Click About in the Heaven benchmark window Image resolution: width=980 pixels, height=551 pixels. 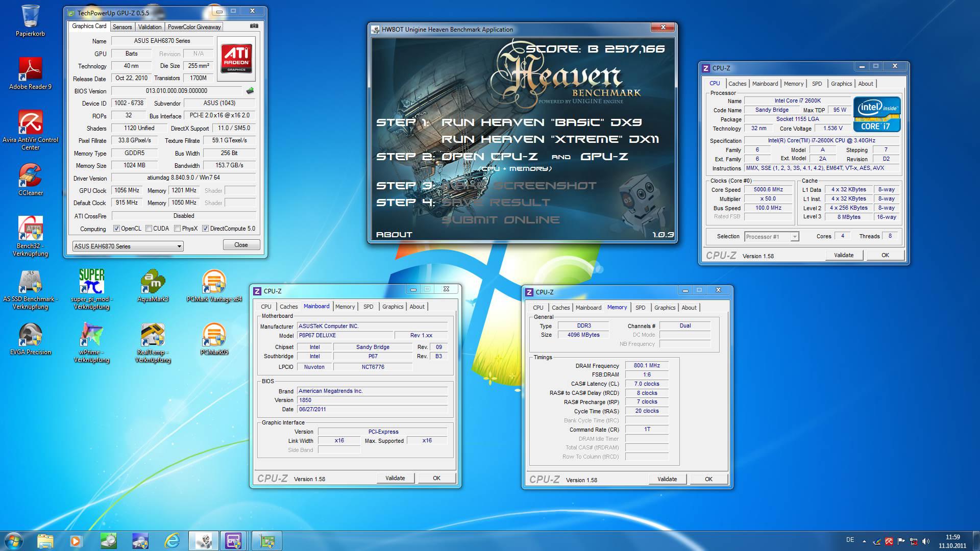click(394, 235)
